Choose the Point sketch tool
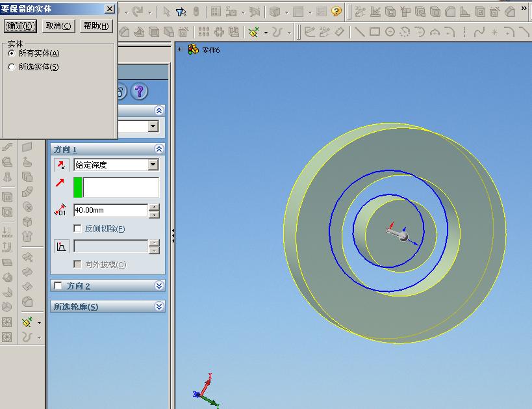 click(494, 32)
